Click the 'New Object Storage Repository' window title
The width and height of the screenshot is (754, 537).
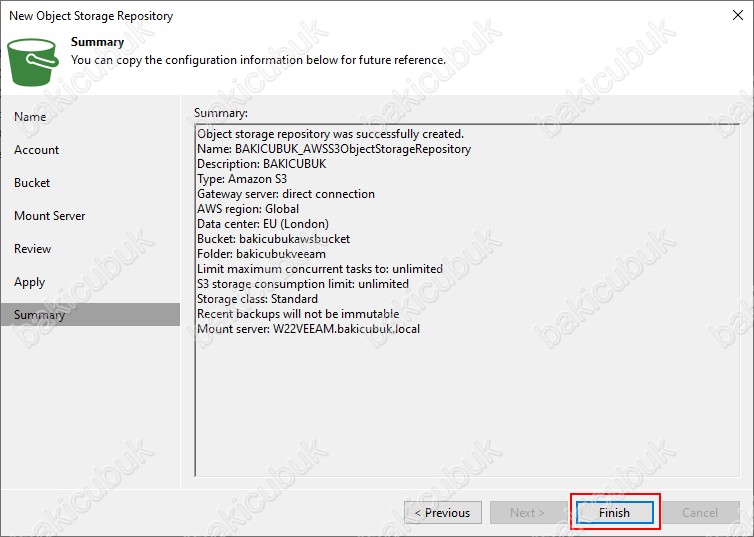(91, 16)
